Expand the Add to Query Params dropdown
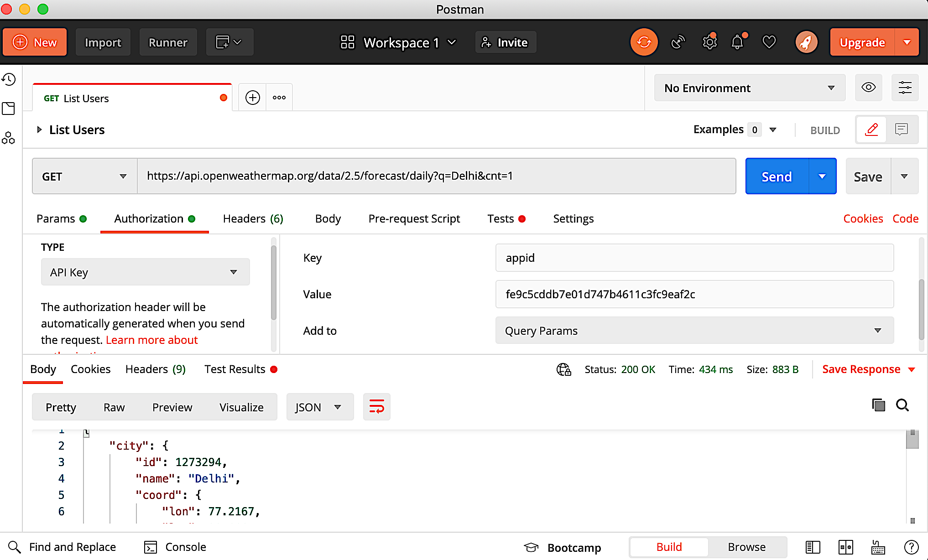 pyautogui.click(x=878, y=330)
